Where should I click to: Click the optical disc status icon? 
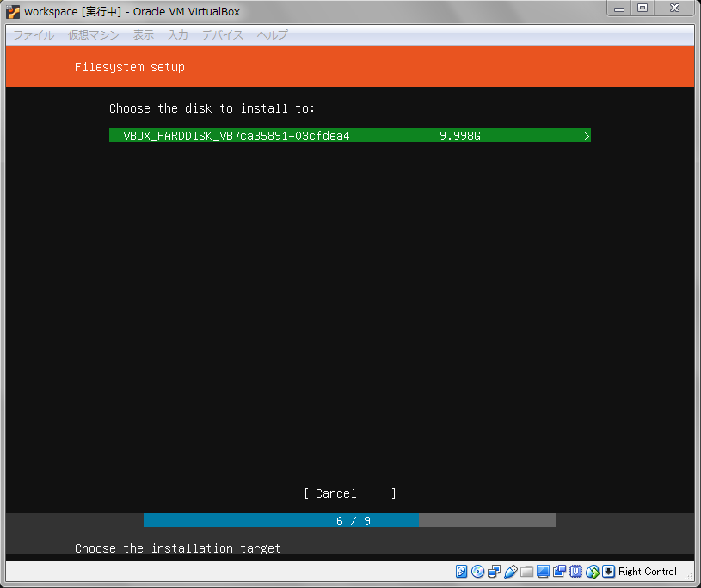point(477,571)
